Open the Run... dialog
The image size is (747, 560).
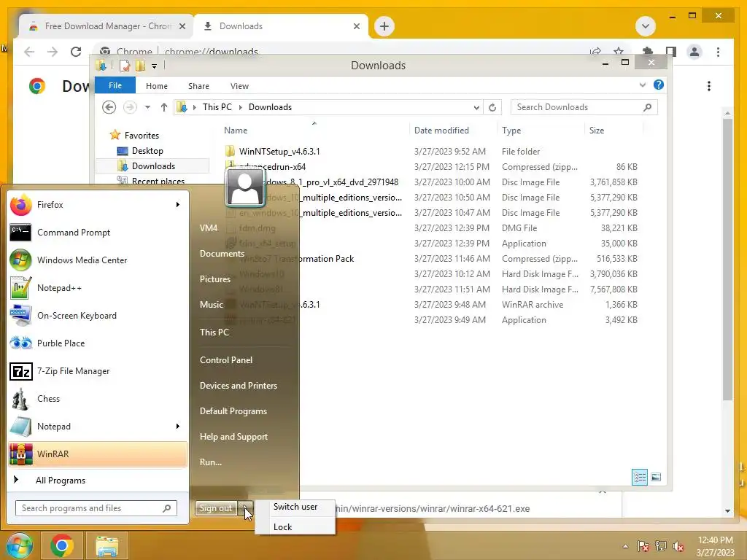click(x=211, y=462)
